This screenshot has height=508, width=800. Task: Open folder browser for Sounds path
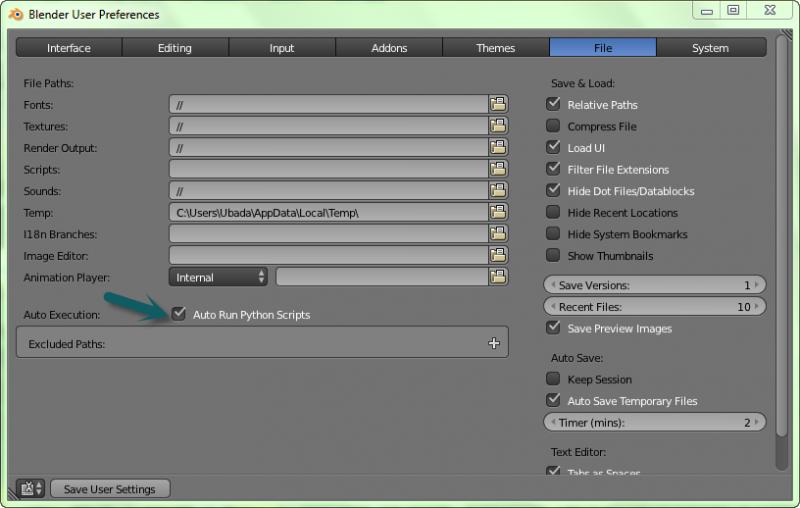pos(498,190)
